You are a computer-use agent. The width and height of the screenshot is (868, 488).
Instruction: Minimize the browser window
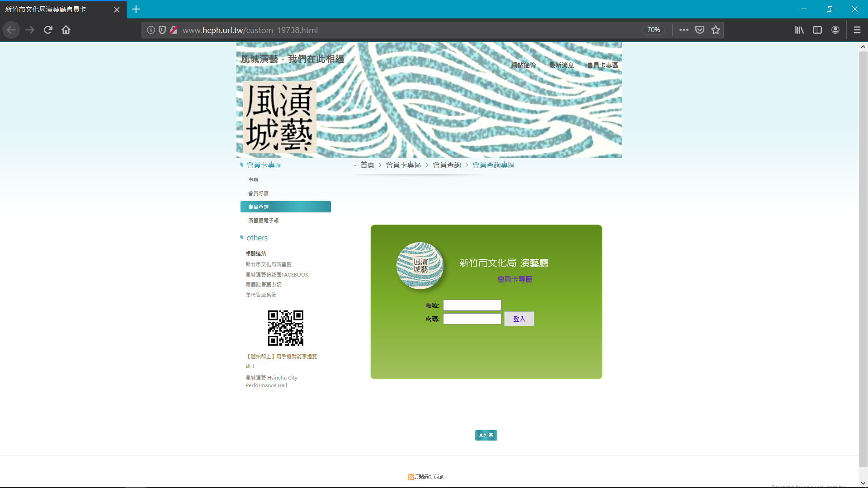[x=804, y=9]
